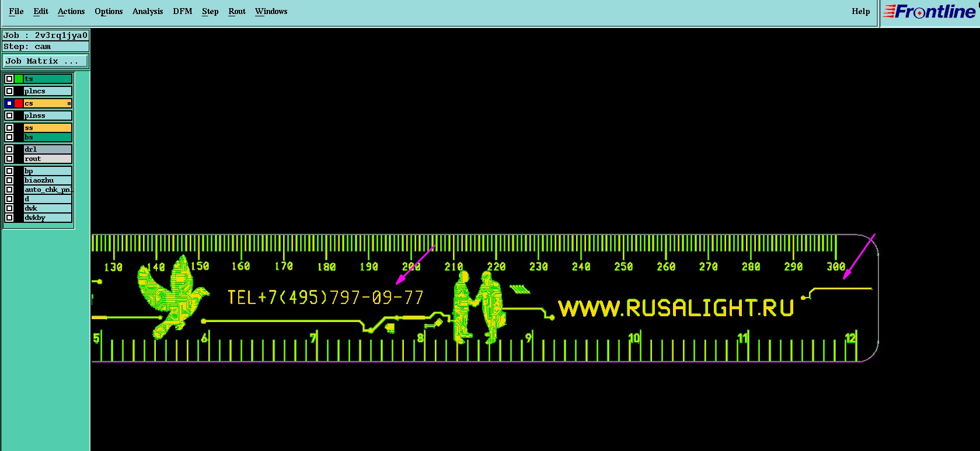
Task: Toggle the drl layer checkbox
Action: [9, 149]
